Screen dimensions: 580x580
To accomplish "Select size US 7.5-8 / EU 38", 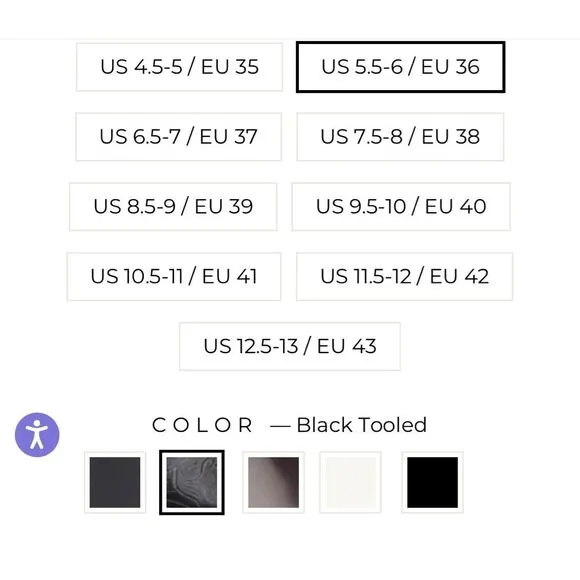I will (x=400, y=137).
